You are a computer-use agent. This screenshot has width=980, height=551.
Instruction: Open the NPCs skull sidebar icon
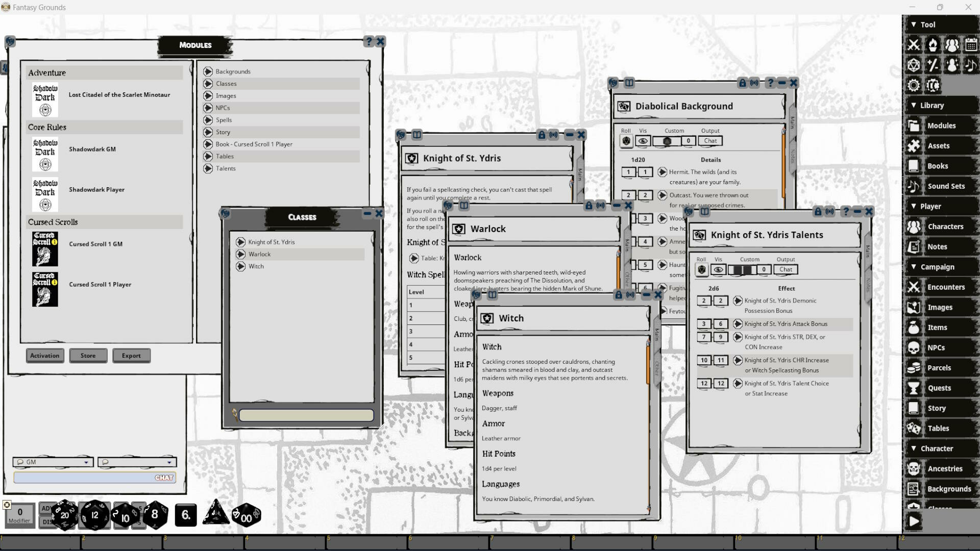pyautogui.click(x=913, y=347)
